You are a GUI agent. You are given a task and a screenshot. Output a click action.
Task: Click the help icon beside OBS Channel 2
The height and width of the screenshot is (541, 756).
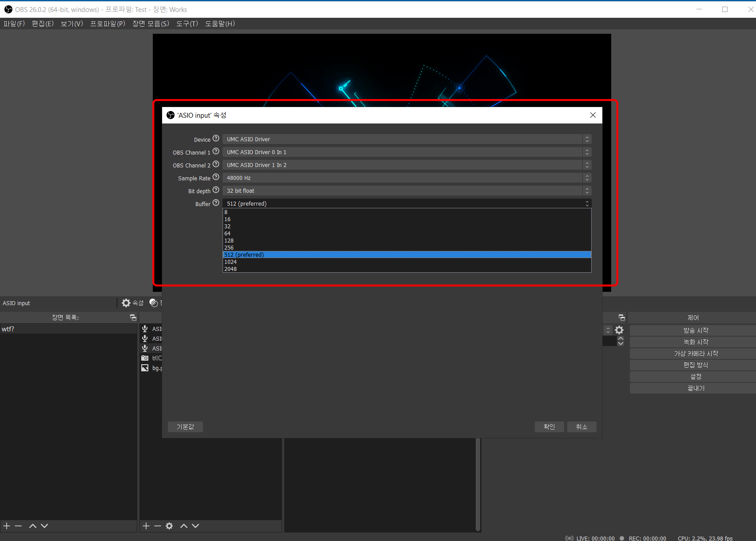tap(216, 164)
